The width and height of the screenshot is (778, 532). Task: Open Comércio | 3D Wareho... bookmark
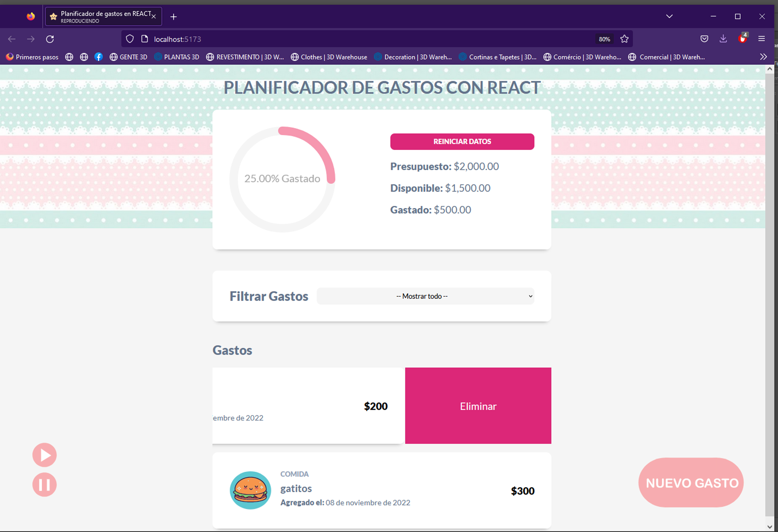pos(582,57)
